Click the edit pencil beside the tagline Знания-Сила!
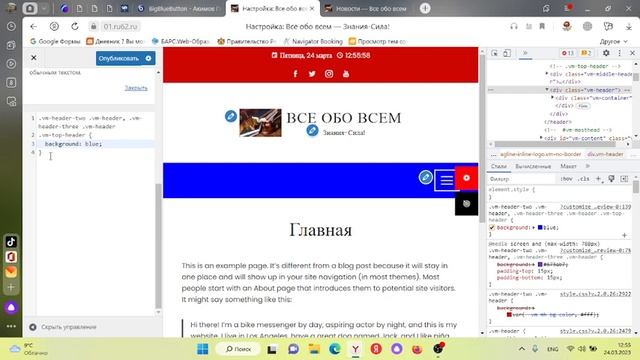640x360 pixels. click(x=312, y=131)
